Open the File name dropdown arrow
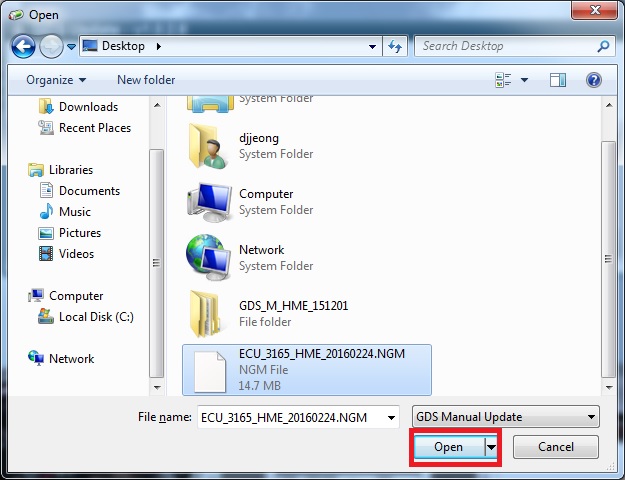The width and height of the screenshot is (625, 480). pos(391,418)
